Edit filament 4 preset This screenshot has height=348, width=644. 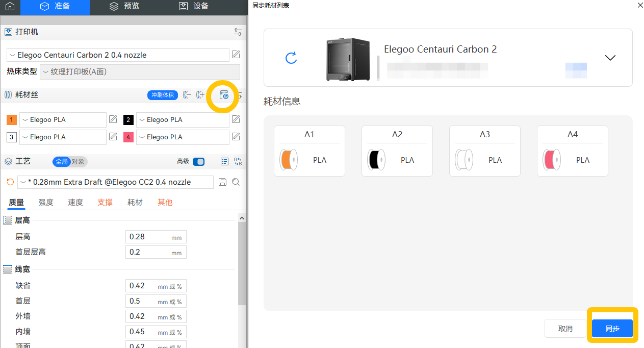[x=236, y=137]
